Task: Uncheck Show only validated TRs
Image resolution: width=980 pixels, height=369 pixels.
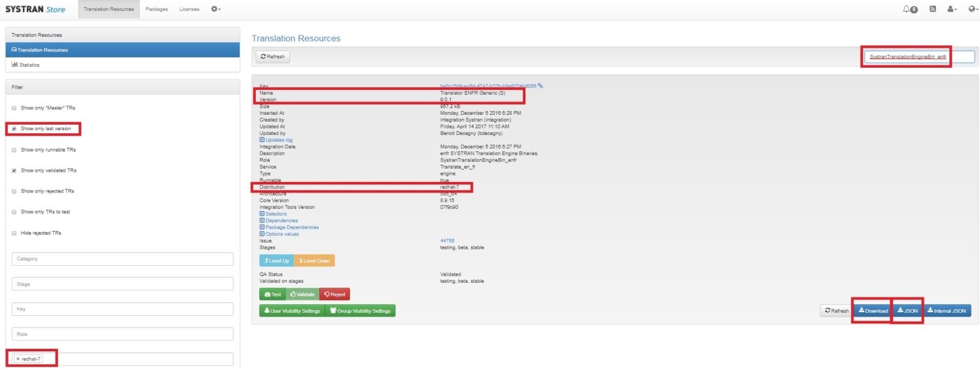Action: [x=14, y=170]
